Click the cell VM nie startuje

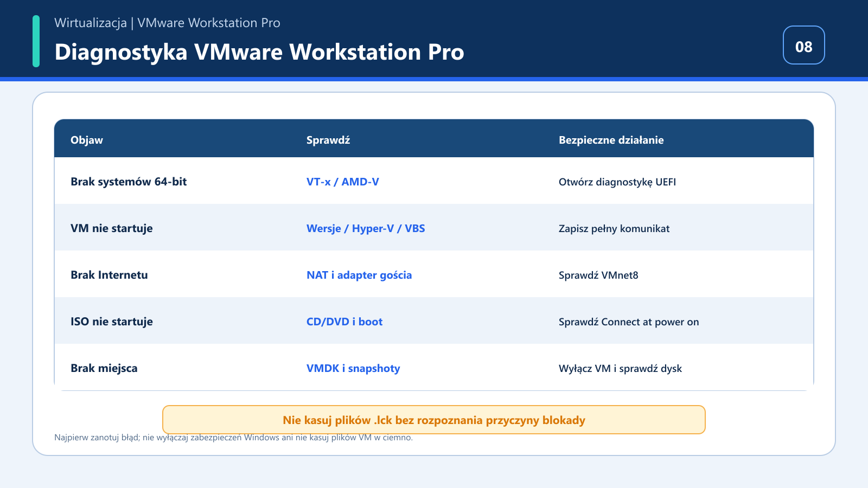click(112, 228)
